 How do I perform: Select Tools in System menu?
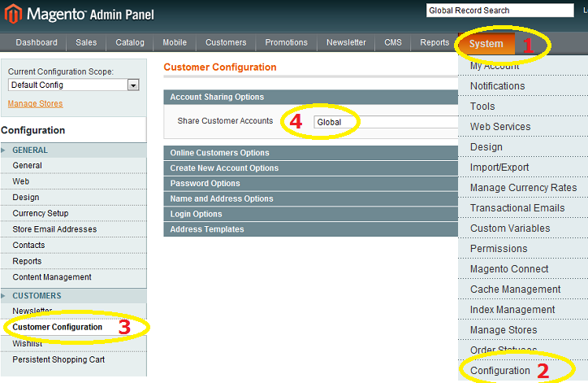[x=523, y=107]
